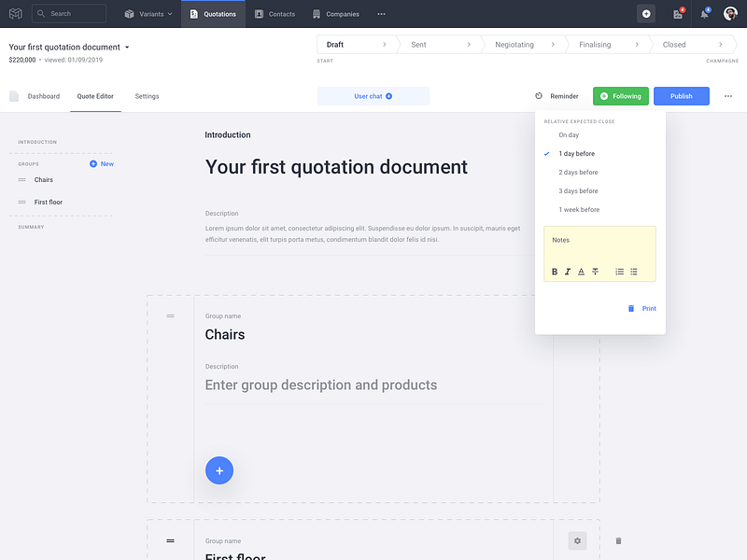The image size is (747, 560).
Task: Click the add new item plus icon
Action: coord(219,470)
